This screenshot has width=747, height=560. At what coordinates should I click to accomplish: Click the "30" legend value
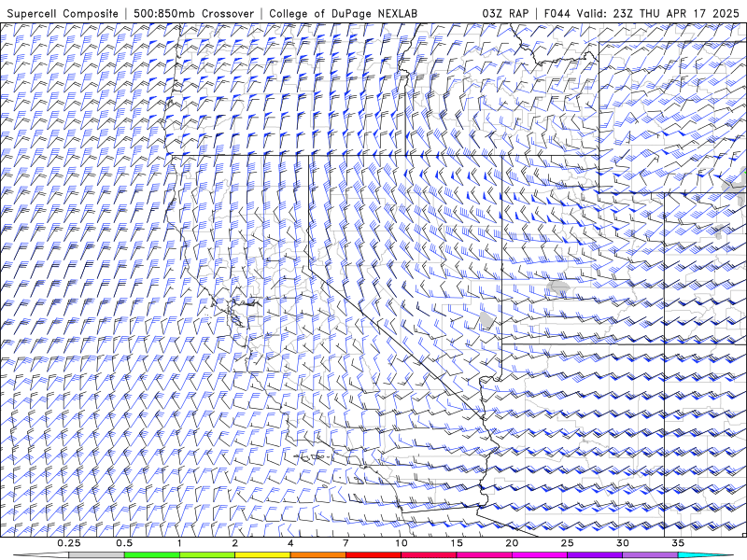click(x=622, y=543)
